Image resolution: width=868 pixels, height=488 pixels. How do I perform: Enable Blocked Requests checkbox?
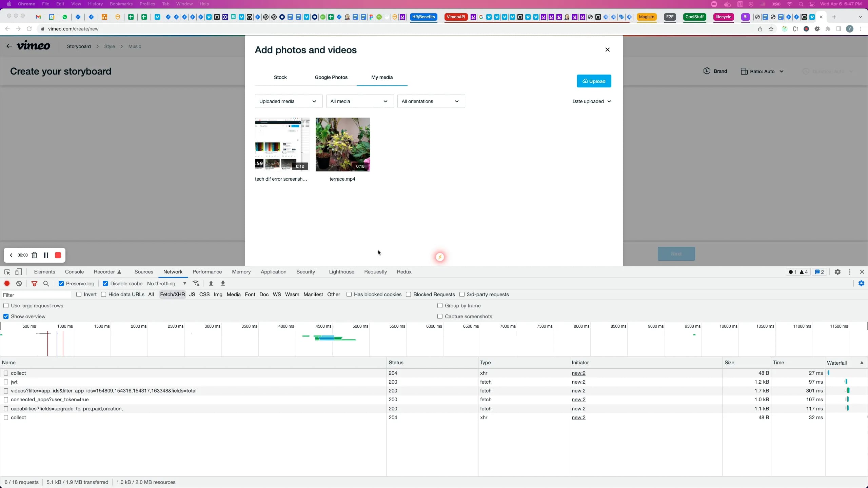tap(409, 294)
